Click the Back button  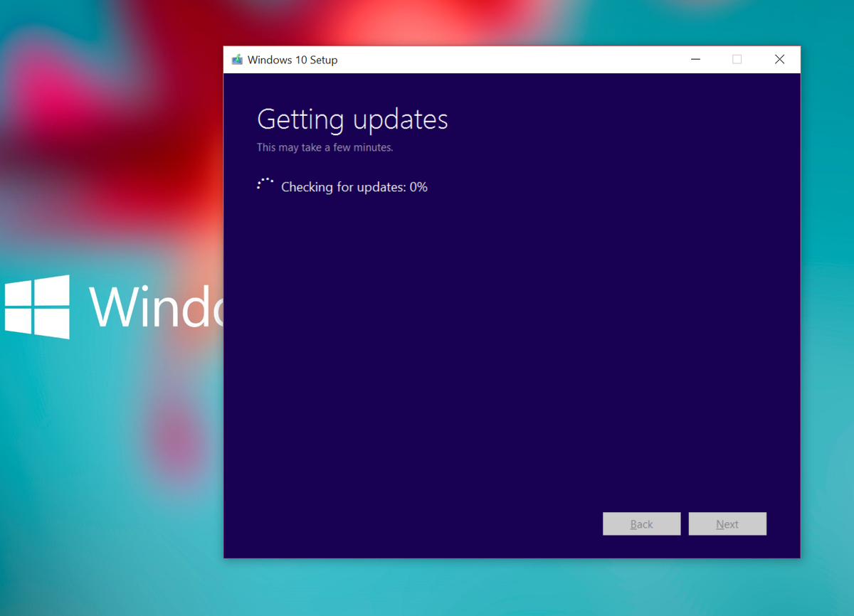tap(641, 524)
